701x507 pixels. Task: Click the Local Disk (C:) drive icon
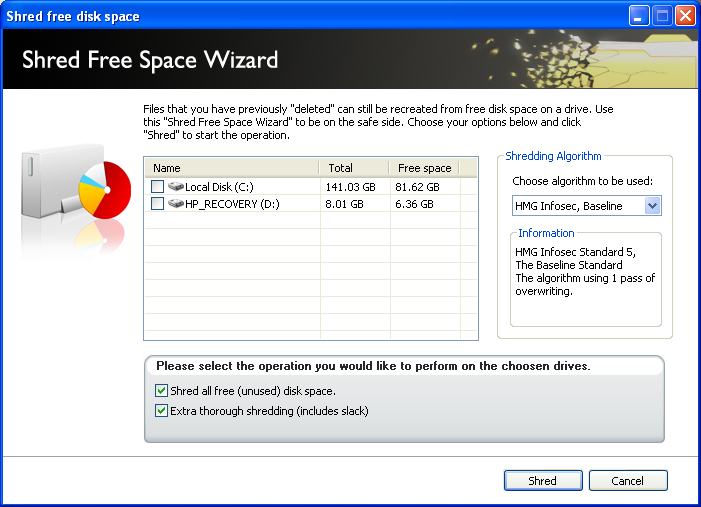click(176, 186)
